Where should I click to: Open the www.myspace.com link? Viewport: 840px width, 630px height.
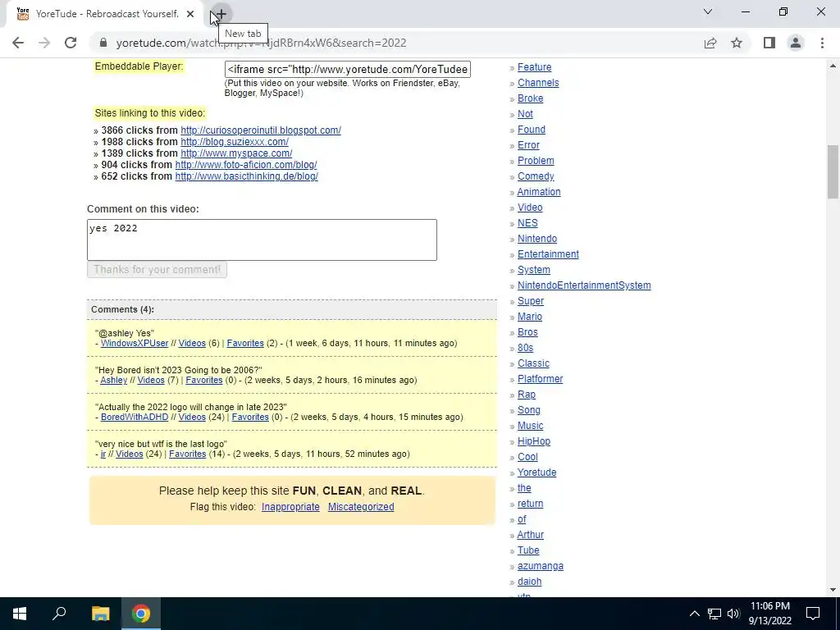pos(236,153)
